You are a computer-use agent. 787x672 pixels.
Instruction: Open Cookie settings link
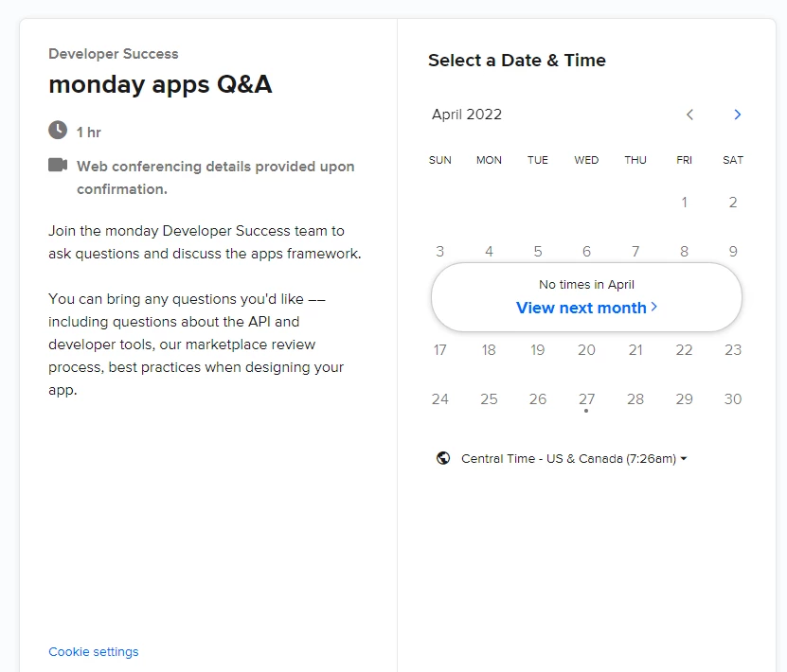click(x=94, y=652)
